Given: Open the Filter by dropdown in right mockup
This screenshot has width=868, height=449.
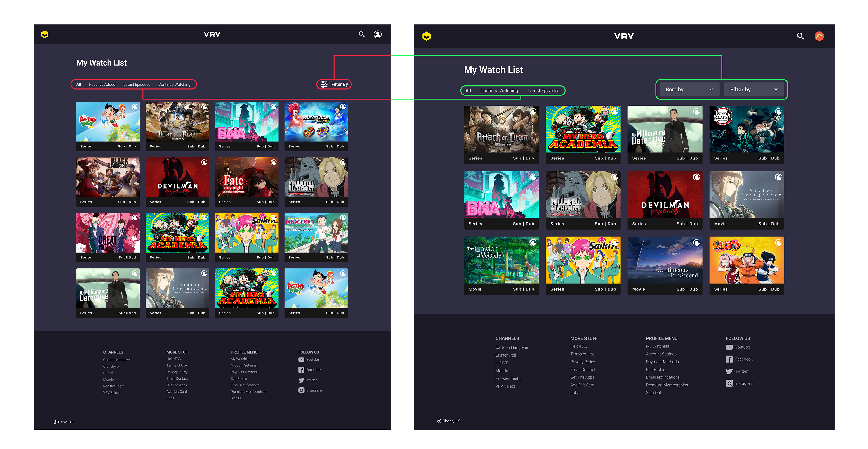Looking at the screenshot, I should pyautogui.click(x=754, y=90).
